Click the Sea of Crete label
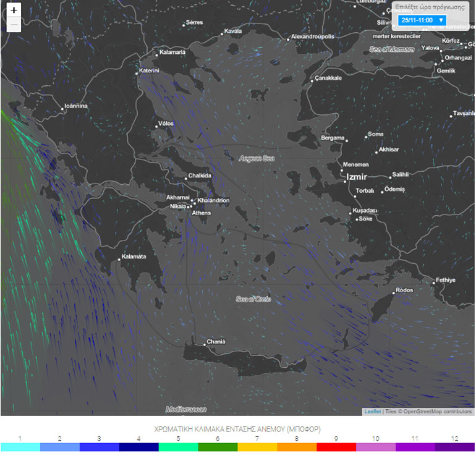 coord(253,299)
